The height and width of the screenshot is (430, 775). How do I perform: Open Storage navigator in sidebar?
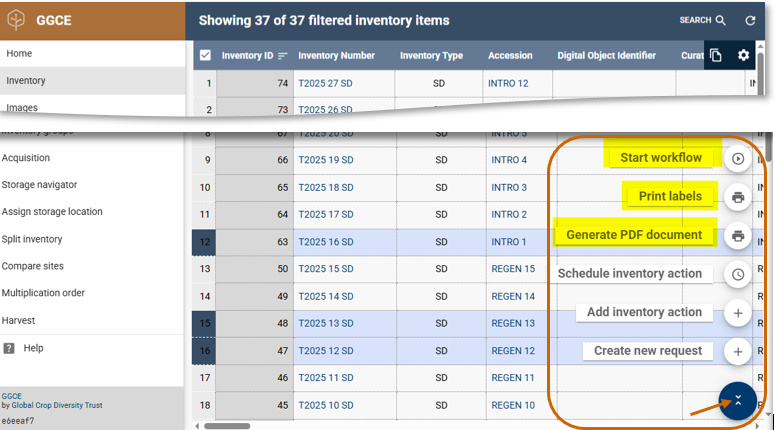coord(39,185)
